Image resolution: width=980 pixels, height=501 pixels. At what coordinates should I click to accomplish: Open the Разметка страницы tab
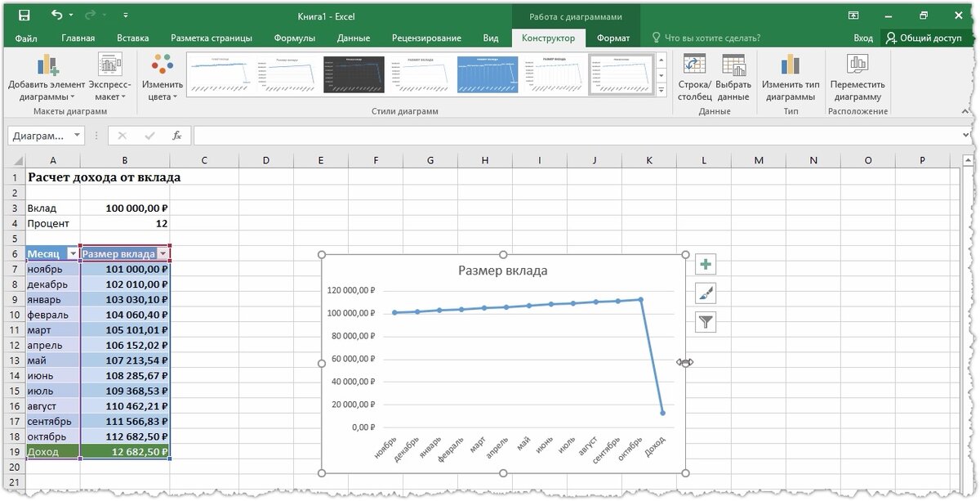pos(211,38)
